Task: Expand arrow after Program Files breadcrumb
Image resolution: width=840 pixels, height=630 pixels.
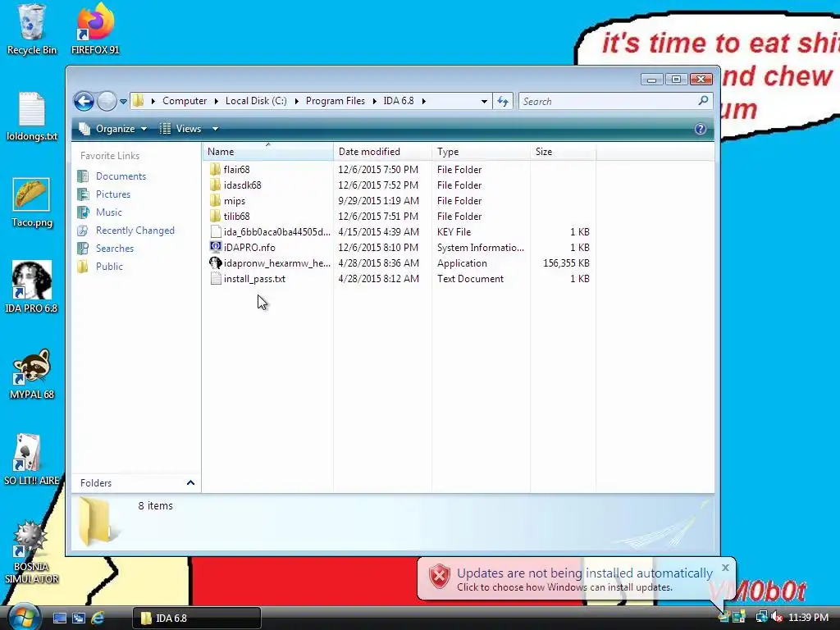Action: pos(374,101)
